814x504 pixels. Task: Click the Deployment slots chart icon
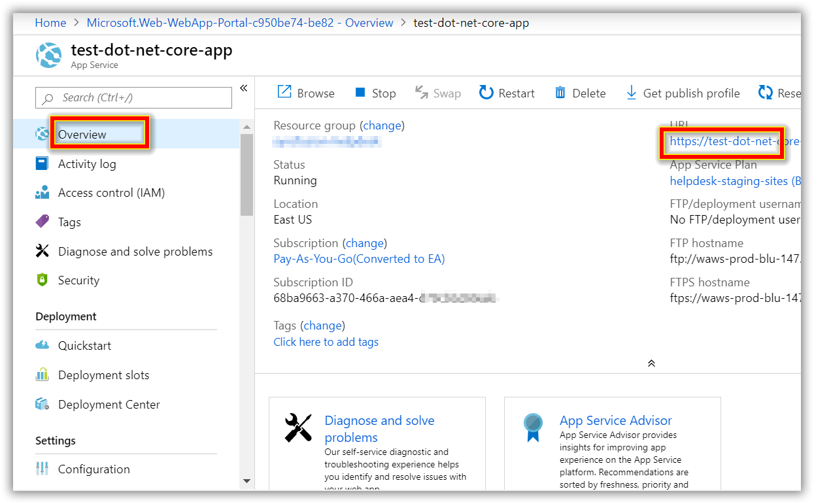click(42, 375)
